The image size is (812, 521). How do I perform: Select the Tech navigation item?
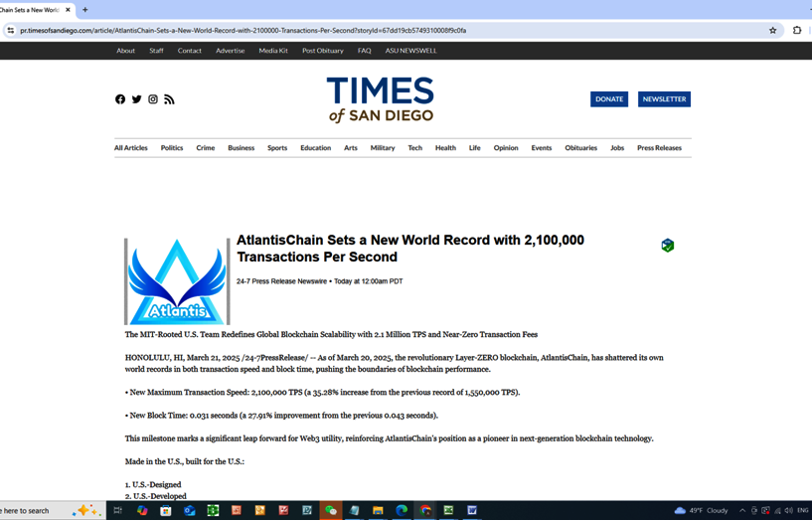414,148
